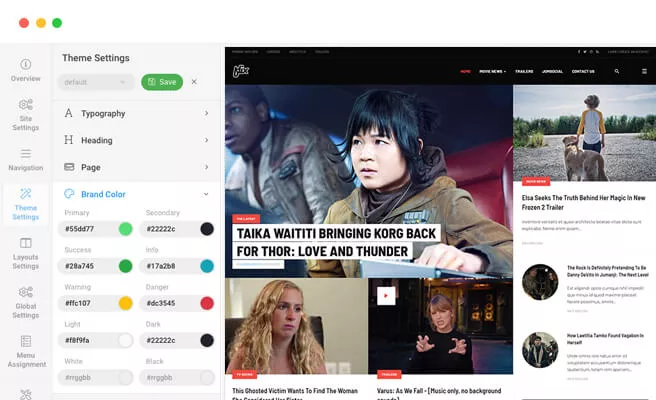Open Movie News dropdown in preview menu
This screenshot has width=656, height=400.
click(x=492, y=72)
